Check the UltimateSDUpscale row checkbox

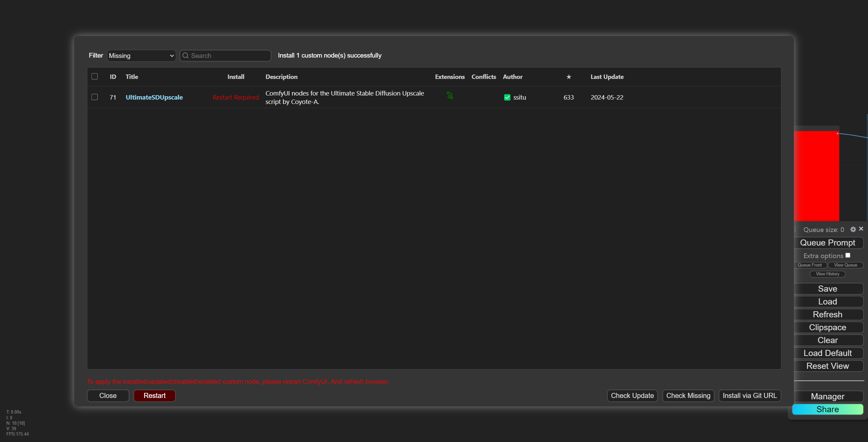tap(95, 97)
